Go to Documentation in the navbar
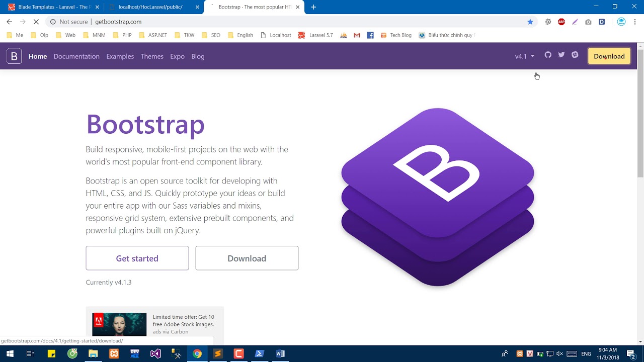 click(x=76, y=56)
